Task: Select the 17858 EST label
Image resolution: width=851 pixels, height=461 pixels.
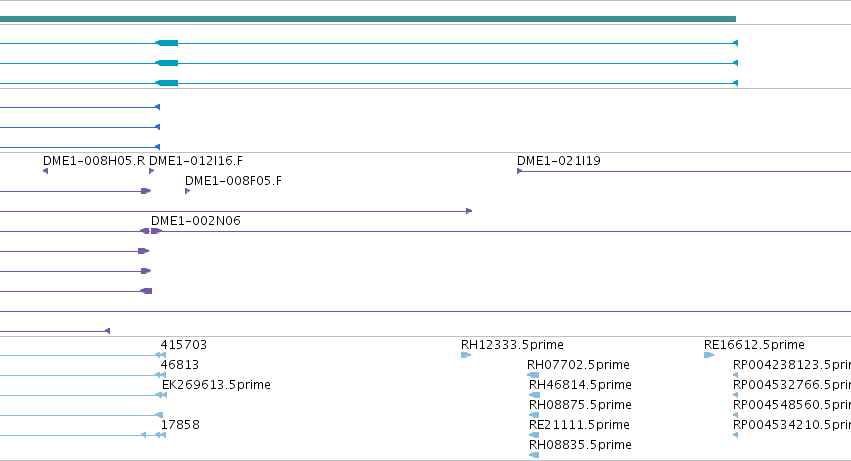Action: click(180, 425)
